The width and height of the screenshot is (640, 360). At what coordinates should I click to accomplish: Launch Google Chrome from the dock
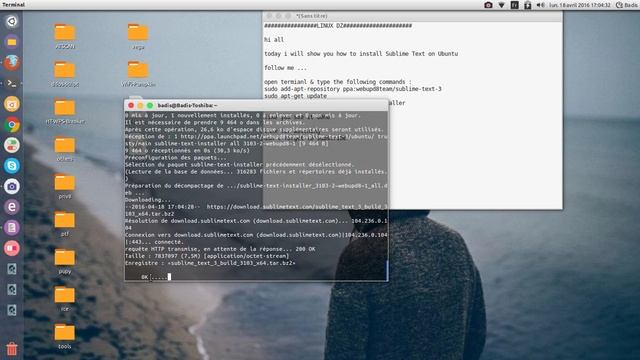[x=11, y=124]
